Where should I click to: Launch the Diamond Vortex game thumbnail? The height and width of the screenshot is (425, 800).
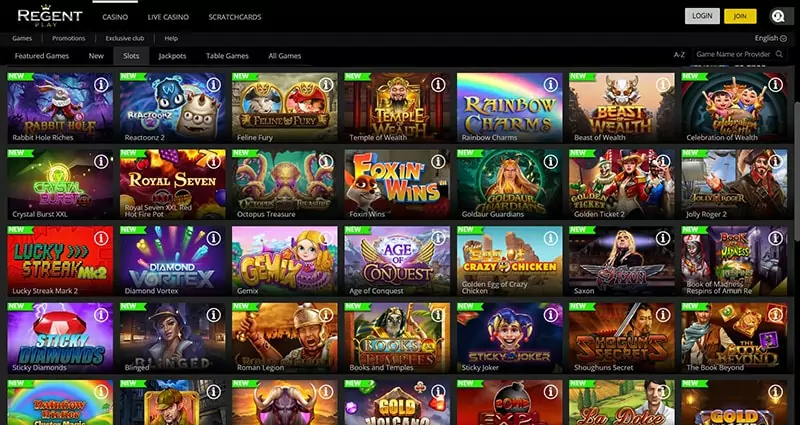(x=172, y=261)
